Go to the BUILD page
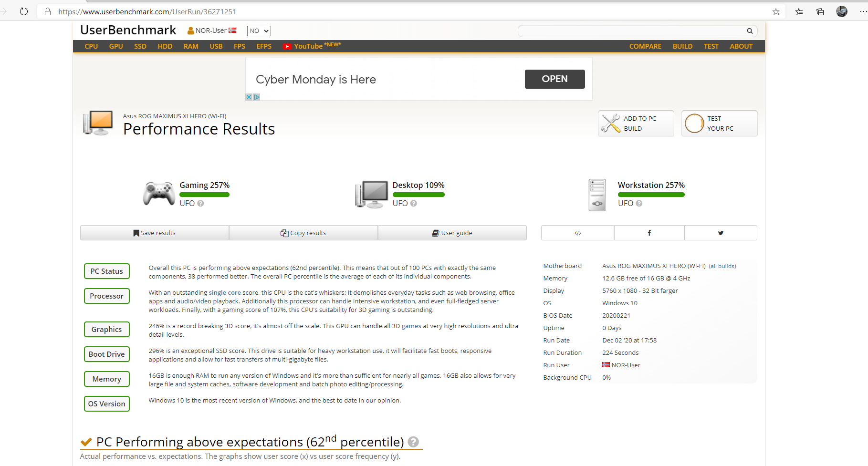The image size is (868, 466). [x=682, y=46]
